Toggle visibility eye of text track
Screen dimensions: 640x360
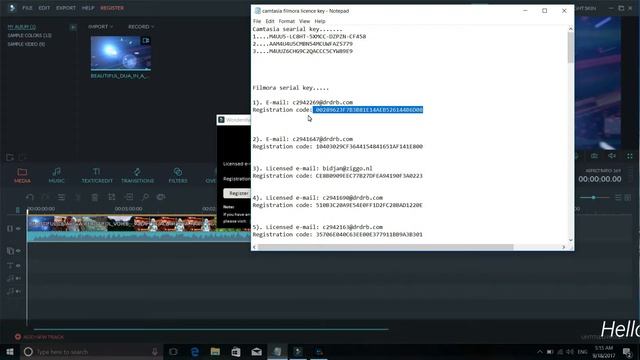tap(18, 265)
